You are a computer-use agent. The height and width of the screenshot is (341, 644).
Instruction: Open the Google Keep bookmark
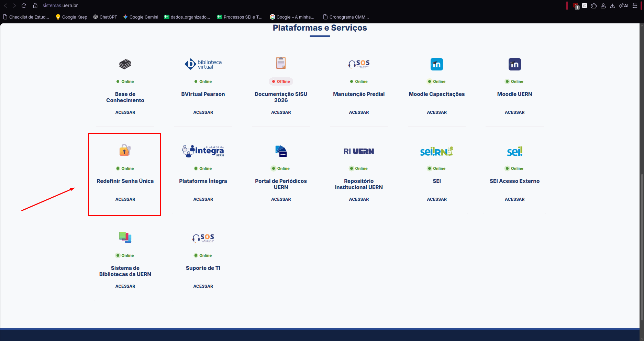pyautogui.click(x=71, y=17)
